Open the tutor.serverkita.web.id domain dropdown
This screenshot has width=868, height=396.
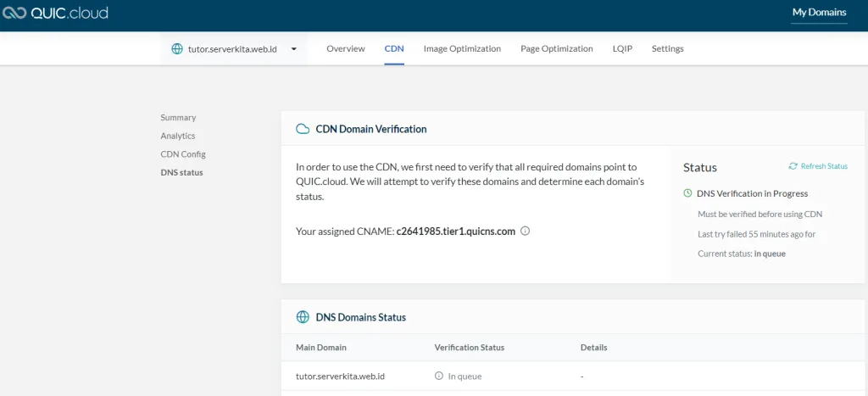(232, 49)
